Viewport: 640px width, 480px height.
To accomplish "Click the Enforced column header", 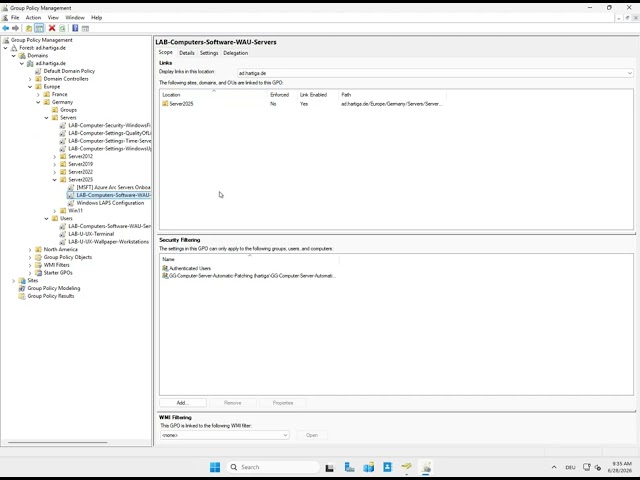I will pyautogui.click(x=282, y=95).
